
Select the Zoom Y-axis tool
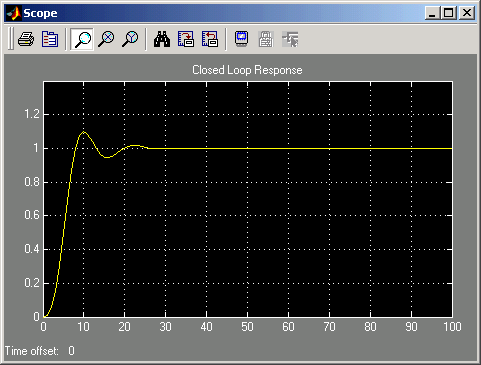tap(130, 39)
